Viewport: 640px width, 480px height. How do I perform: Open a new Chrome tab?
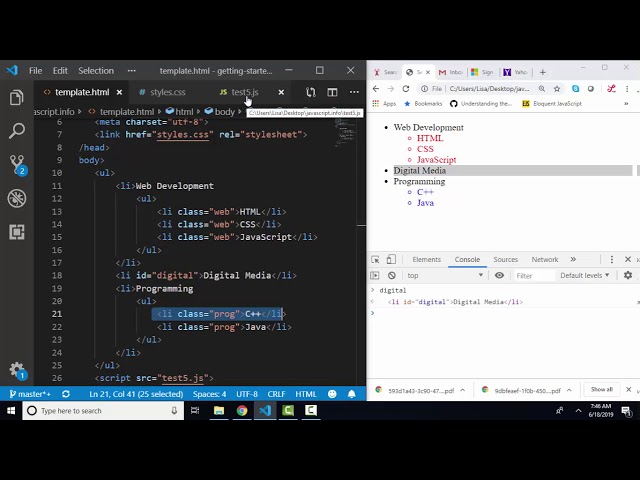tap(542, 72)
